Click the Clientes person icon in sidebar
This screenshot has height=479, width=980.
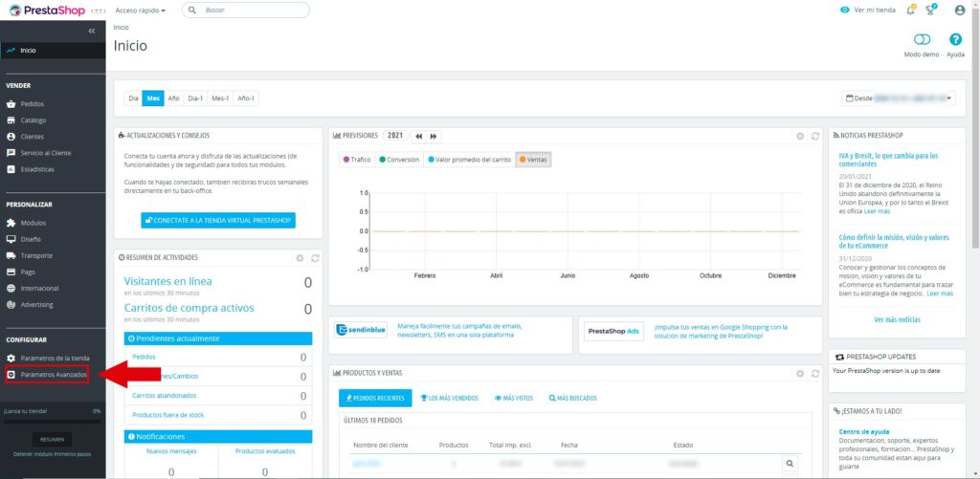coord(11,137)
